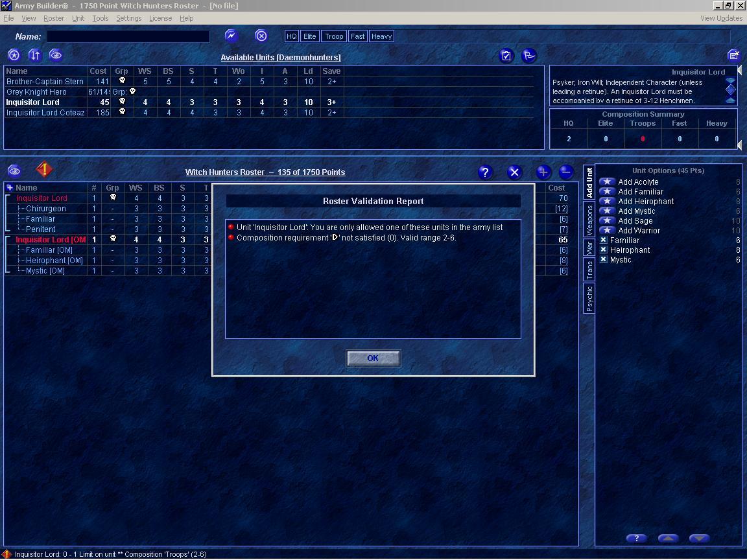The width and height of the screenshot is (747, 560).
Task: Click the eye icon above Available Units table
Action: (x=56, y=55)
